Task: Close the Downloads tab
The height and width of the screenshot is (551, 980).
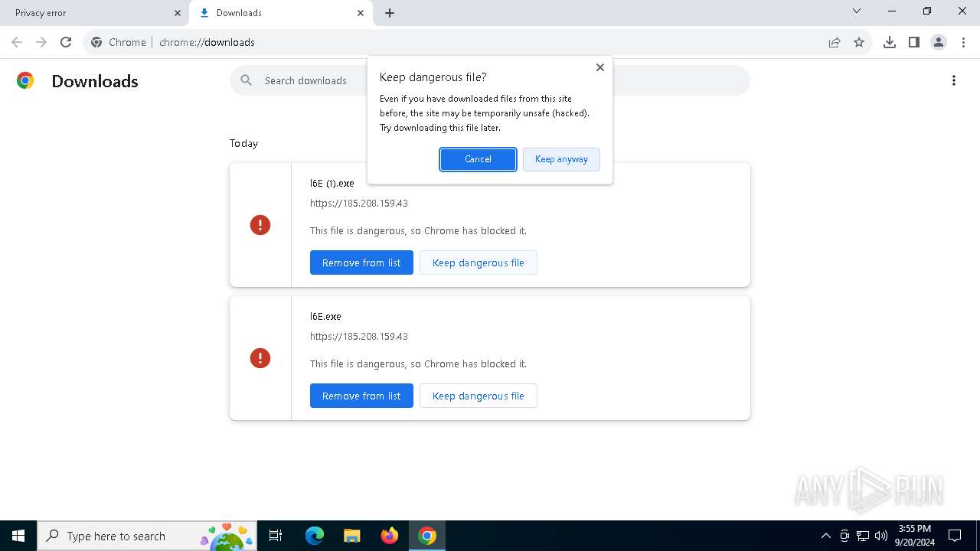Action: click(361, 13)
